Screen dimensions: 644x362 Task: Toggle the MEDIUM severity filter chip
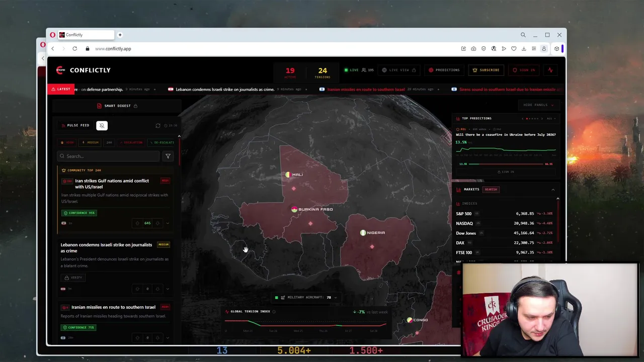click(91, 143)
